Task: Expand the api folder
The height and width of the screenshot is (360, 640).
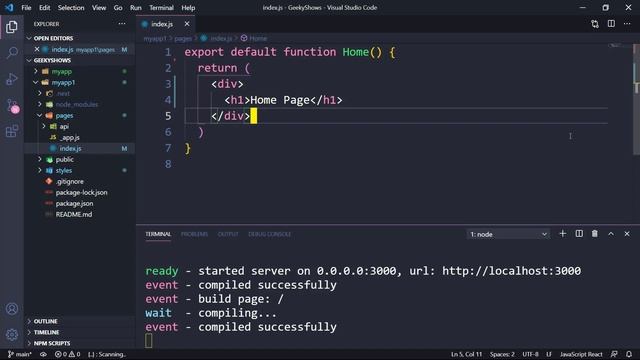Action: (64, 127)
